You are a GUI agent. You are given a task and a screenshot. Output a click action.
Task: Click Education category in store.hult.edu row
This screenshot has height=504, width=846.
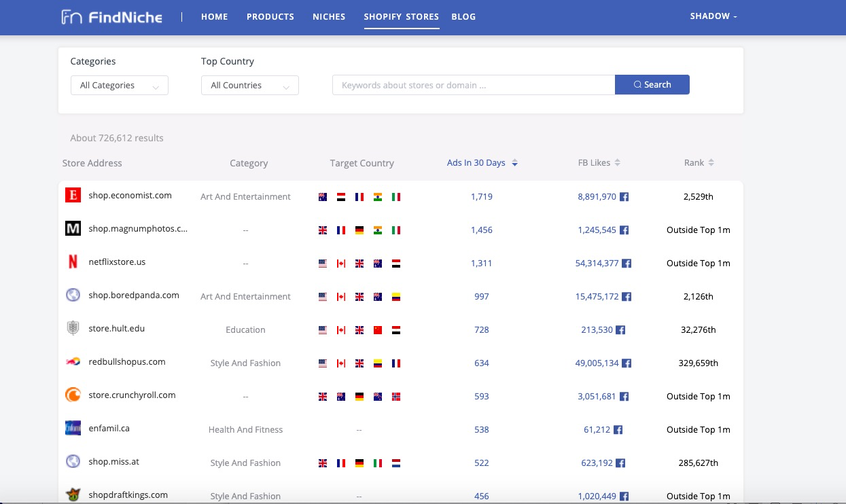tap(245, 330)
